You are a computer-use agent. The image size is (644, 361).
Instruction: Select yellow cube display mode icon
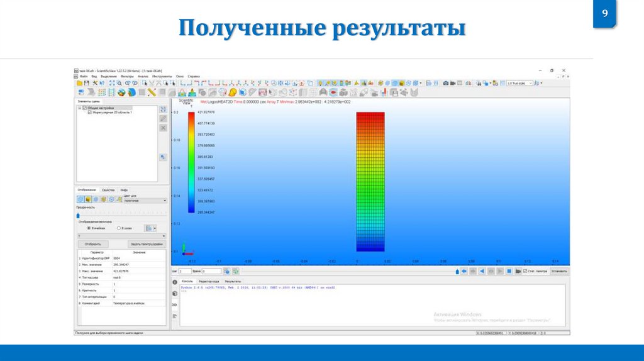click(88, 199)
